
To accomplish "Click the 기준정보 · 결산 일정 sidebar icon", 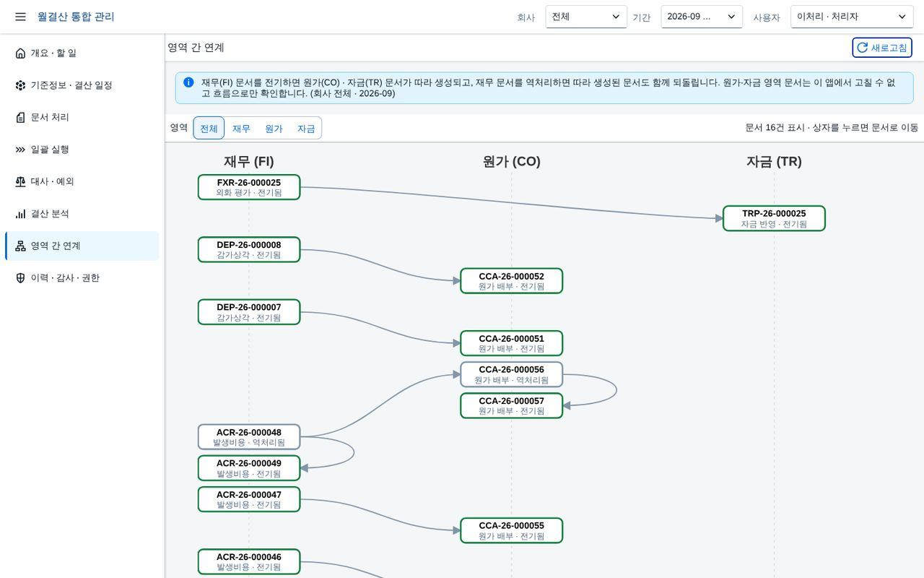I will [x=20, y=85].
